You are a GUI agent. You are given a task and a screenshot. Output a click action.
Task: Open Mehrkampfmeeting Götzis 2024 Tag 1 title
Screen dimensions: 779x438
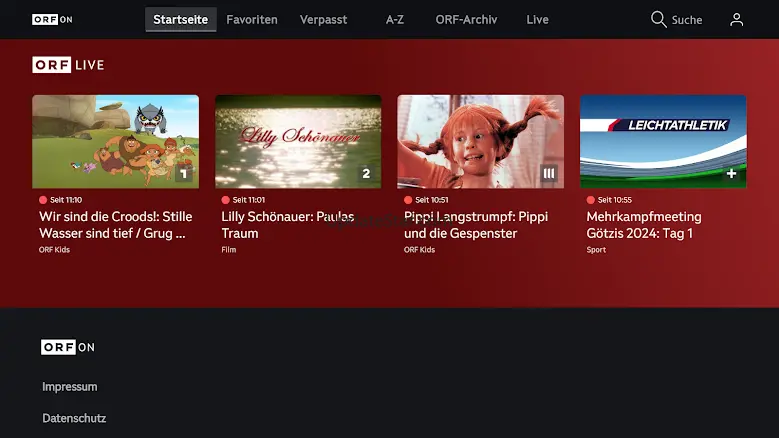pos(644,224)
